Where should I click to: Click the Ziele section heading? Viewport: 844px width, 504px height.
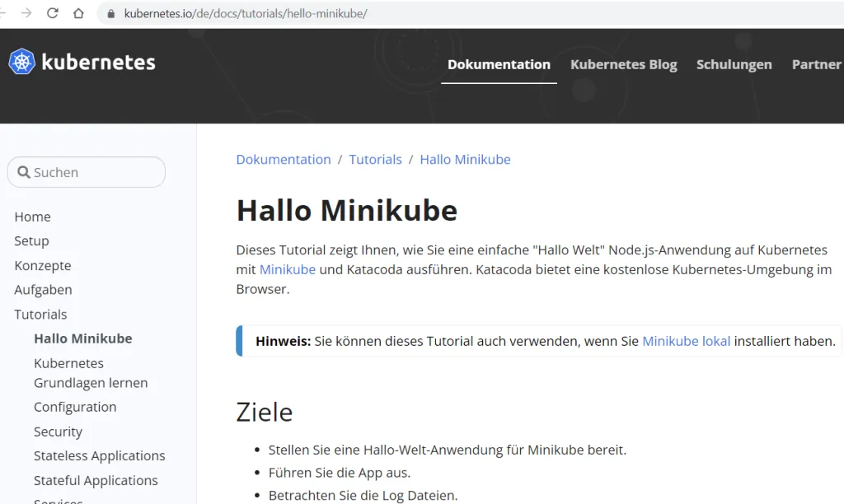265,413
